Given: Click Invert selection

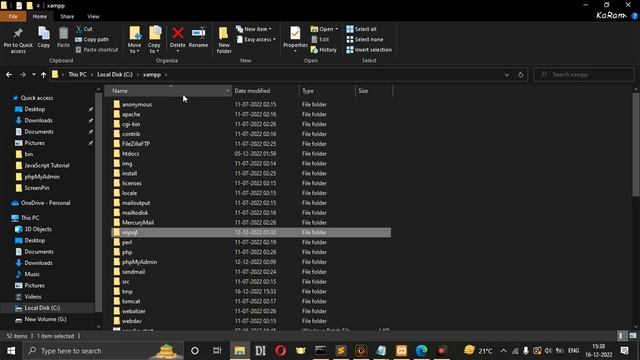Looking at the screenshot, I should click(x=369, y=49).
